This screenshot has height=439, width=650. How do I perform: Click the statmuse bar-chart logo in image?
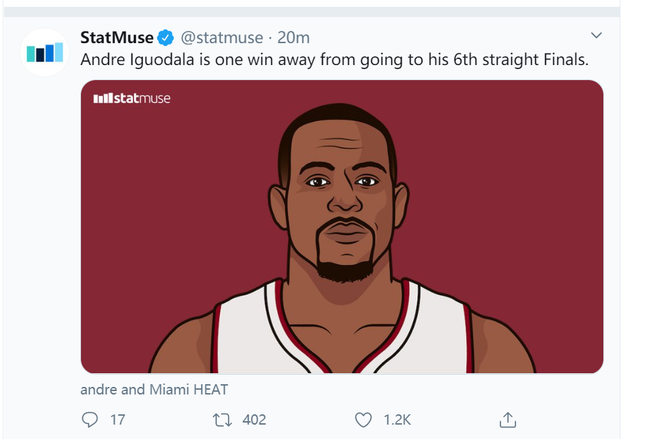[x=101, y=98]
